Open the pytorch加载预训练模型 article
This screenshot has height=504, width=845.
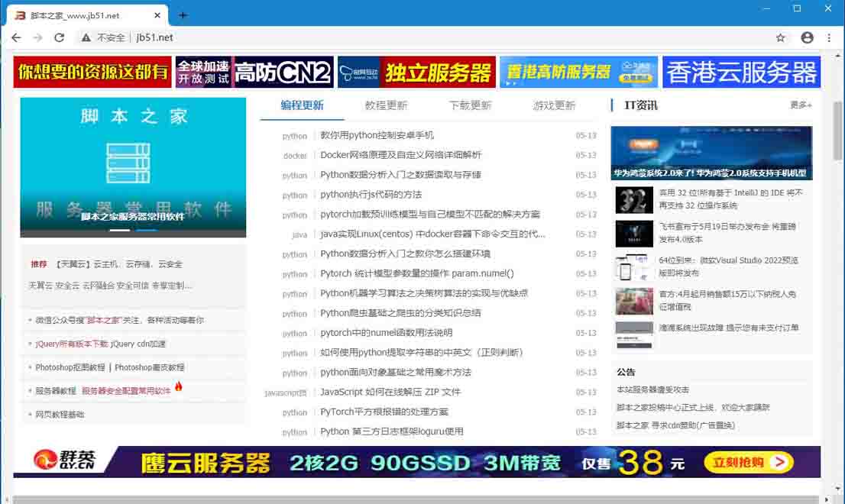pos(430,215)
